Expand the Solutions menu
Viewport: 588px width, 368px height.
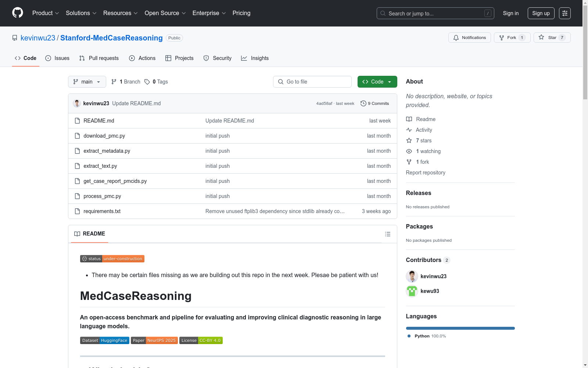click(x=81, y=13)
